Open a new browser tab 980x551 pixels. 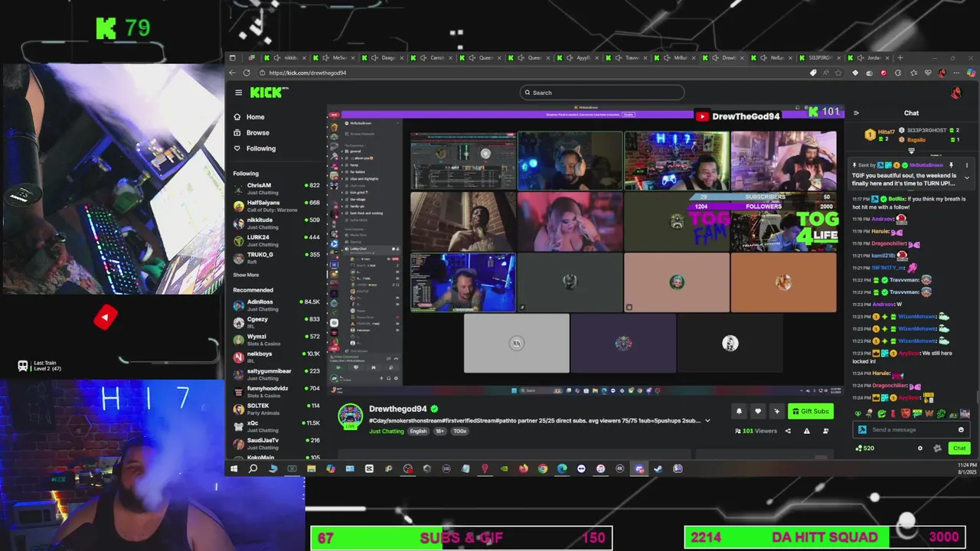[x=900, y=57]
